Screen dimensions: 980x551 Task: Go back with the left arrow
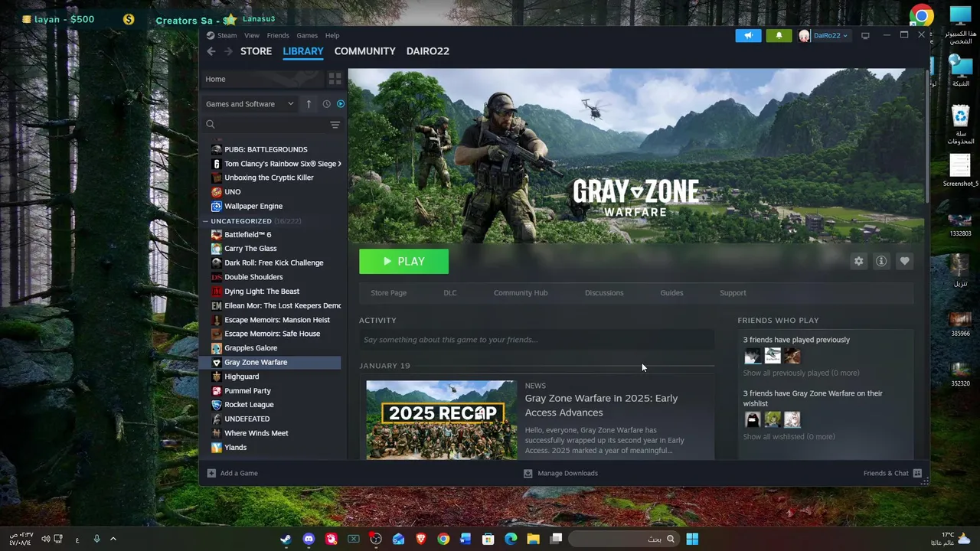pos(211,51)
